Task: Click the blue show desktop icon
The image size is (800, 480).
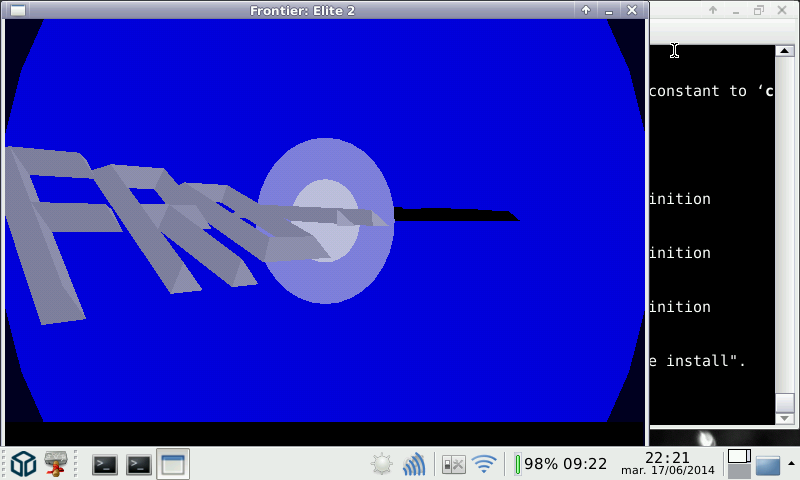Action: coord(768,465)
